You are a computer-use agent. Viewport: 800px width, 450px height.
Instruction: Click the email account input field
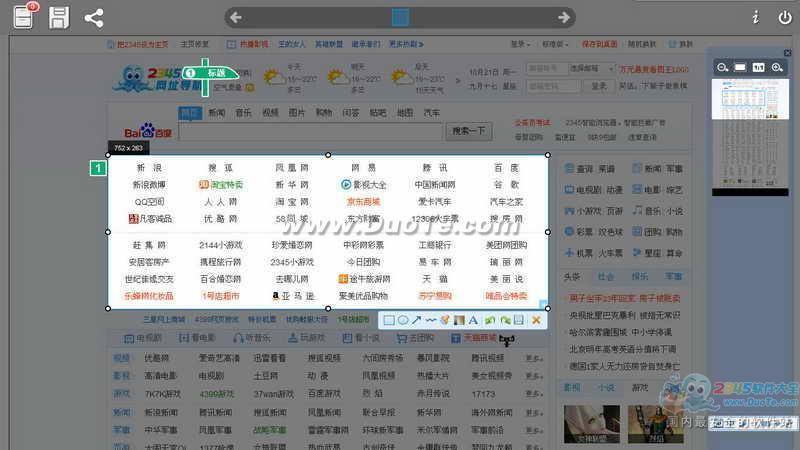(547, 68)
